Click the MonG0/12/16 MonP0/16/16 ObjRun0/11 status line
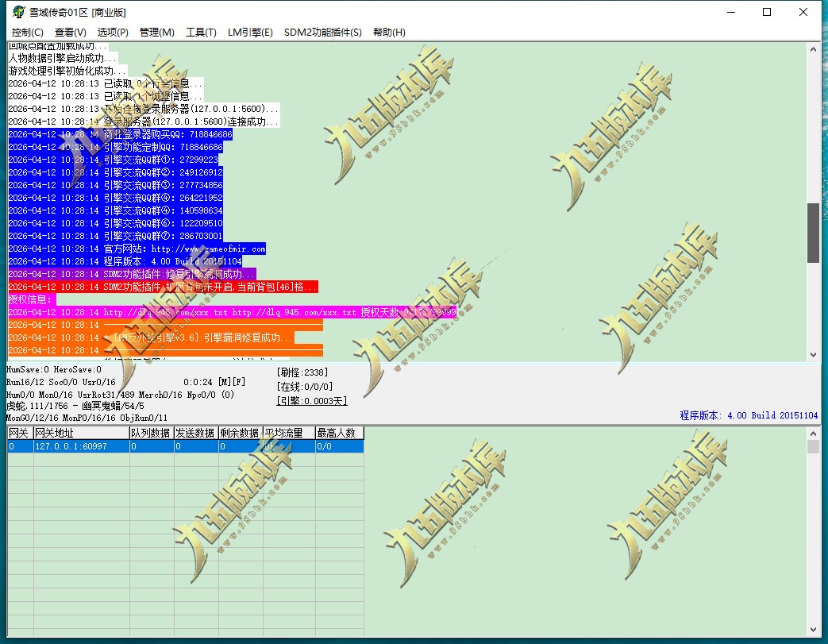Viewport: 828px width, 644px height. pos(87,418)
